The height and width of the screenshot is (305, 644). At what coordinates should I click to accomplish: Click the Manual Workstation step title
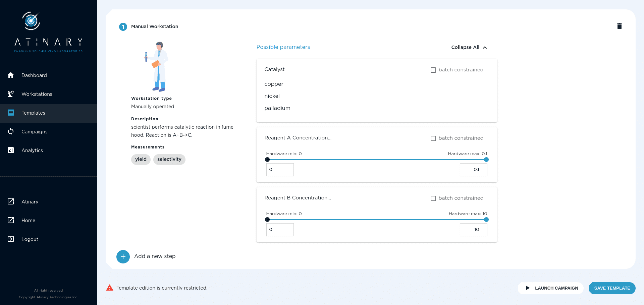coord(155,26)
